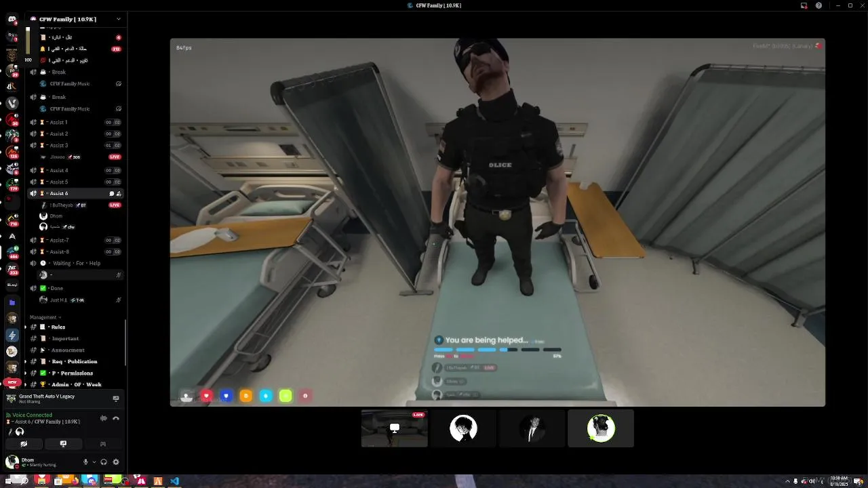Click first CFW Family Music bot entry
868x488 pixels.
point(80,83)
